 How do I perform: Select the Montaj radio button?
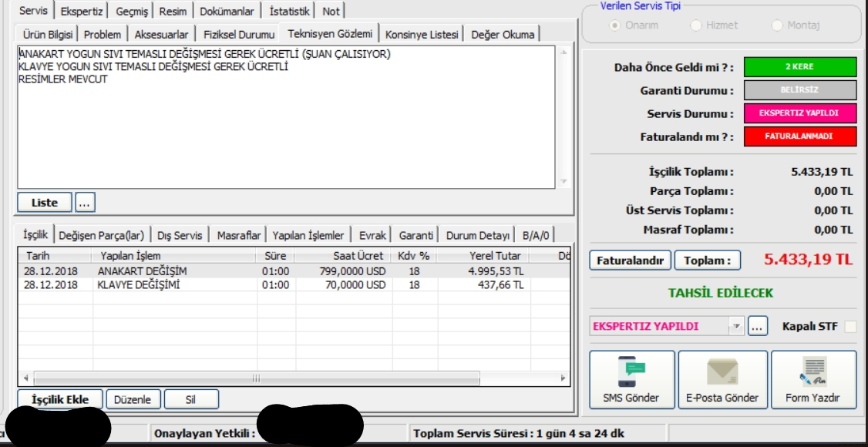tap(777, 25)
